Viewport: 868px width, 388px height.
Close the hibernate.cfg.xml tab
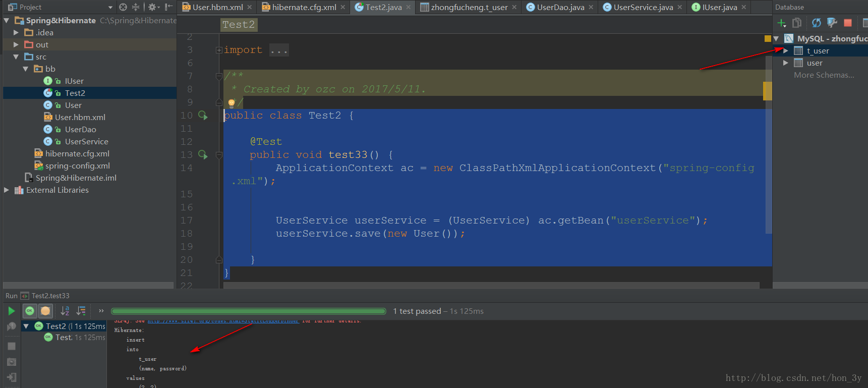point(343,7)
